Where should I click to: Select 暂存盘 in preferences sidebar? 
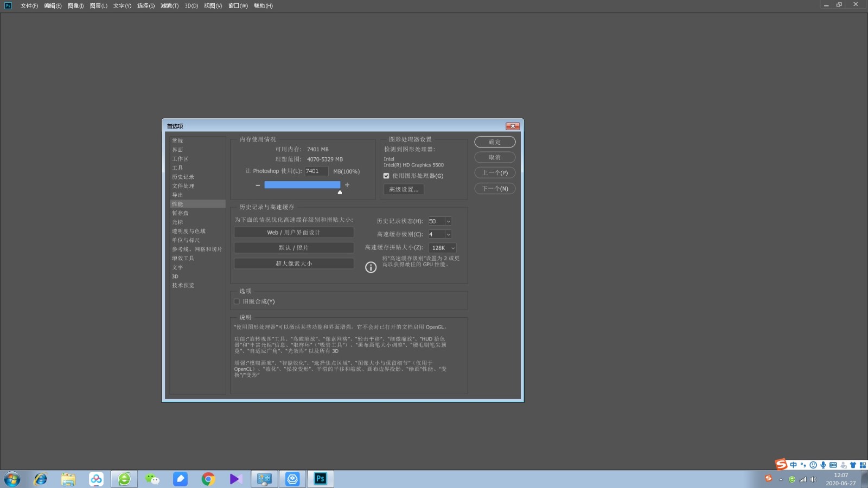pos(180,213)
